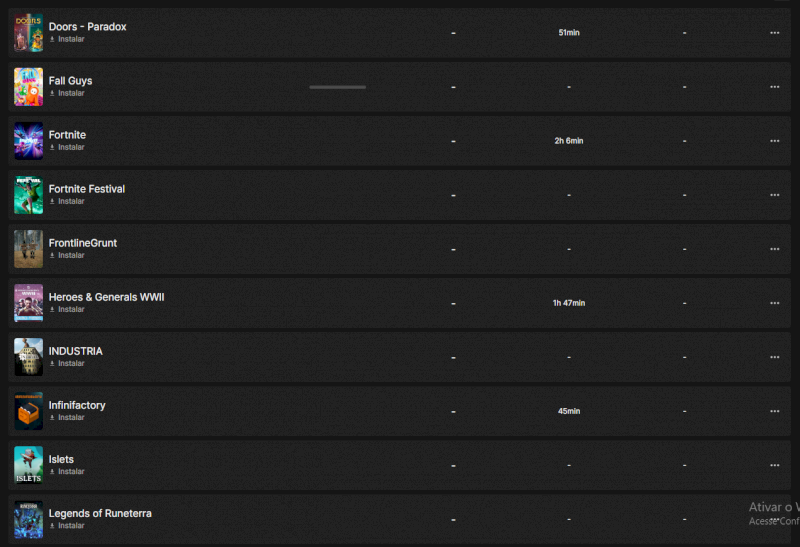Click Instalar under Fall Guys
This screenshot has height=547, width=800.
(x=70, y=93)
